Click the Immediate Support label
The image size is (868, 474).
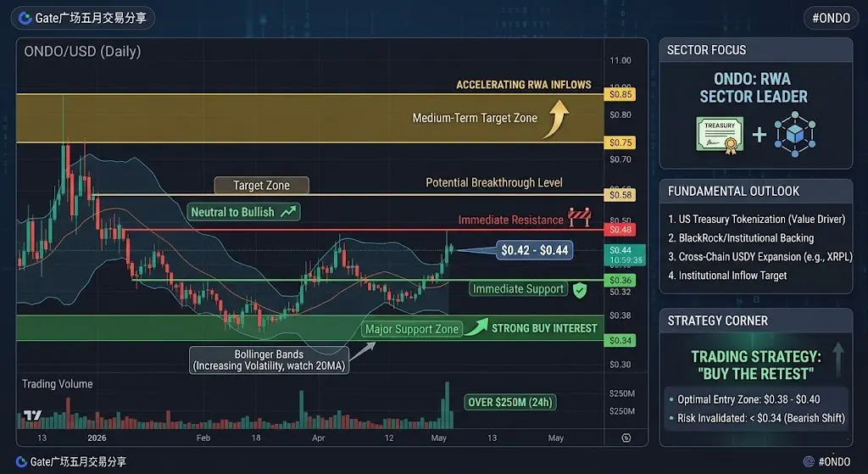pos(518,289)
